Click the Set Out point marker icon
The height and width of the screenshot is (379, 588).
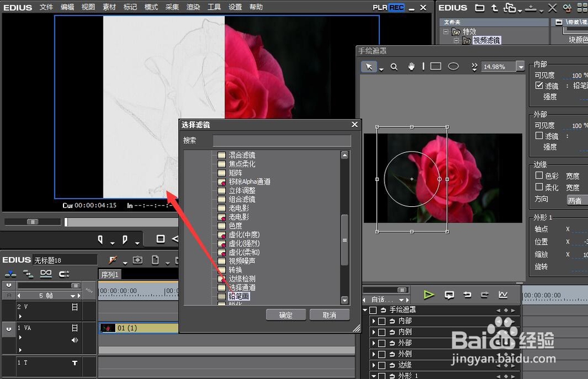[125, 239]
